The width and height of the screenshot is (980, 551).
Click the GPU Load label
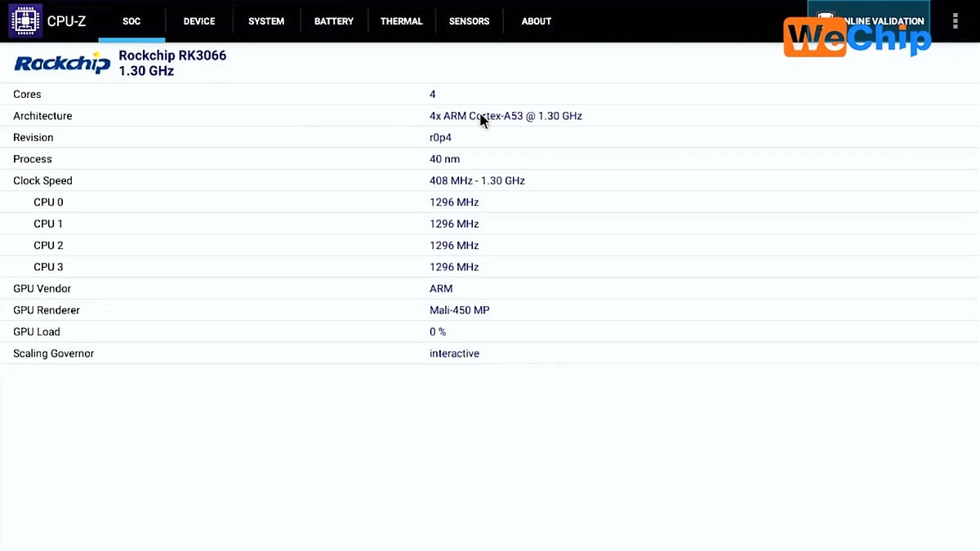coord(37,332)
